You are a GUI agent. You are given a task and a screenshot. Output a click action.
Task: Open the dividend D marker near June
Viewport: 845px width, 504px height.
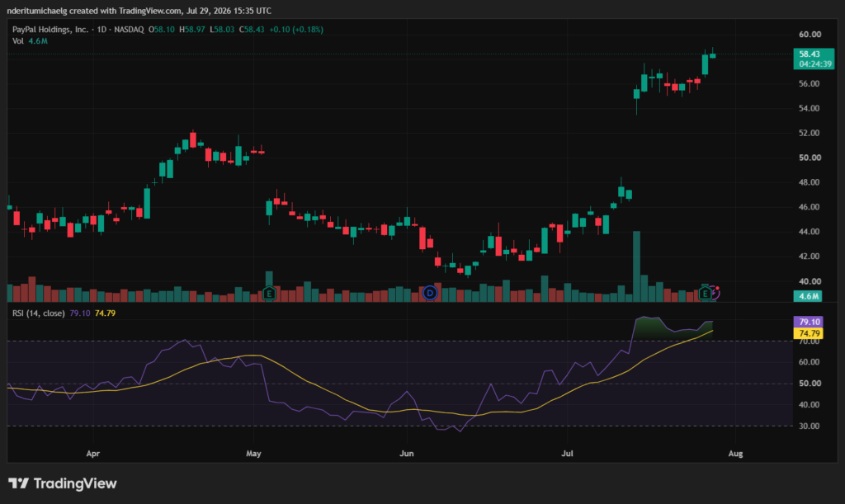tap(429, 293)
